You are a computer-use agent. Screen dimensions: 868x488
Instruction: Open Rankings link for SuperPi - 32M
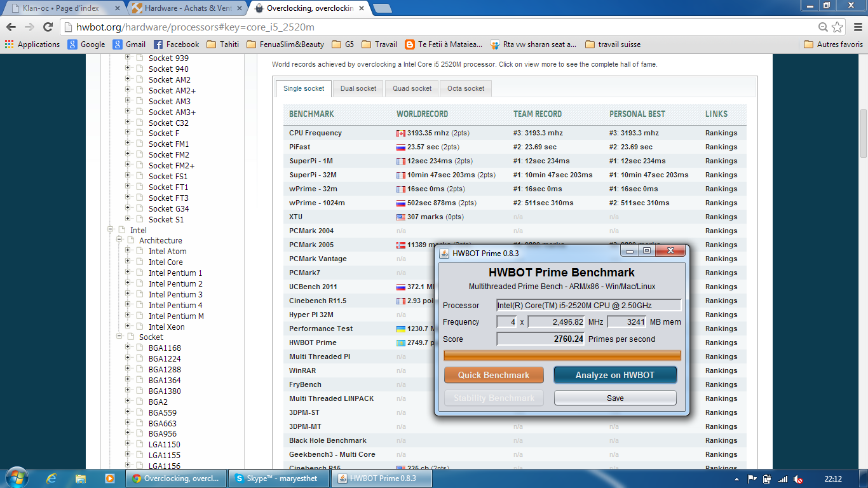pos(721,175)
